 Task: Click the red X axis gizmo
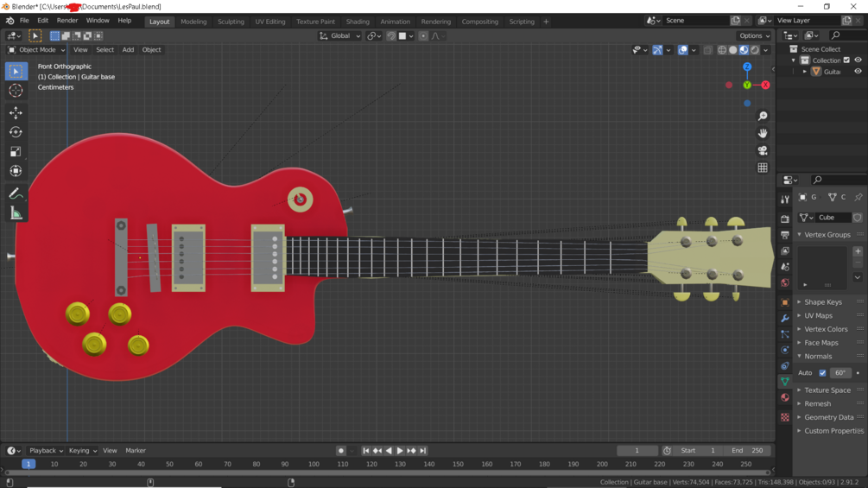(x=765, y=86)
